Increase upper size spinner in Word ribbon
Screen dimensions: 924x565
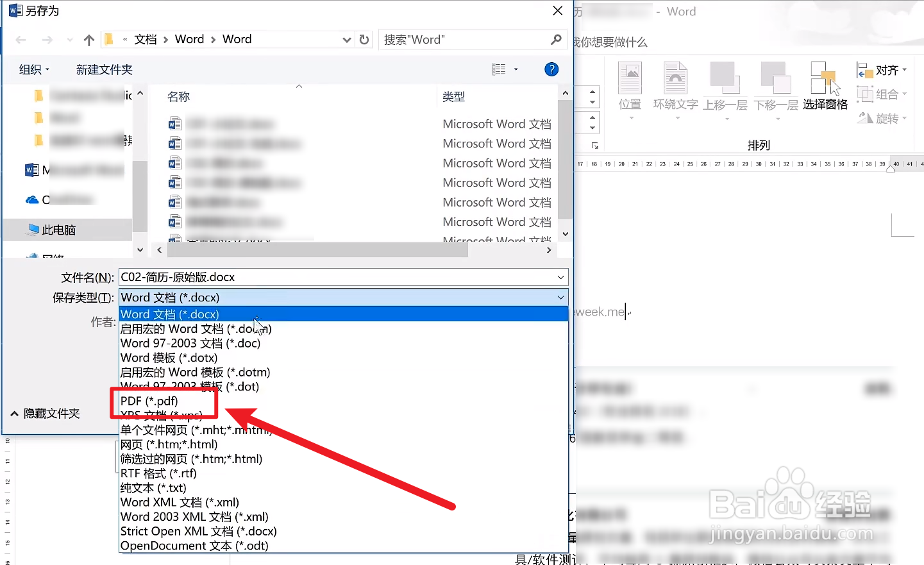tap(593, 92)
